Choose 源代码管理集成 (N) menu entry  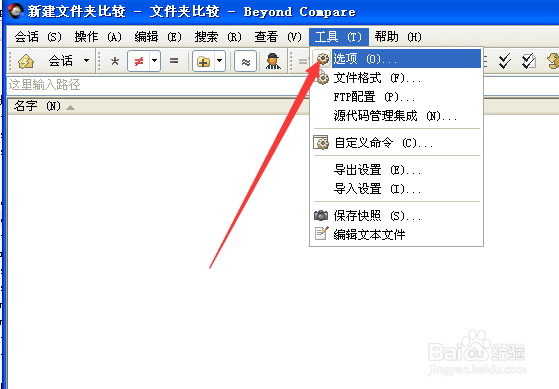point(396,116)
